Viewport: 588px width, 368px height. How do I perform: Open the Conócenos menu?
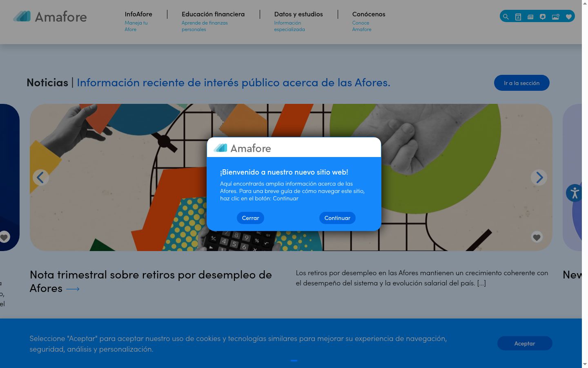(369, 14)
